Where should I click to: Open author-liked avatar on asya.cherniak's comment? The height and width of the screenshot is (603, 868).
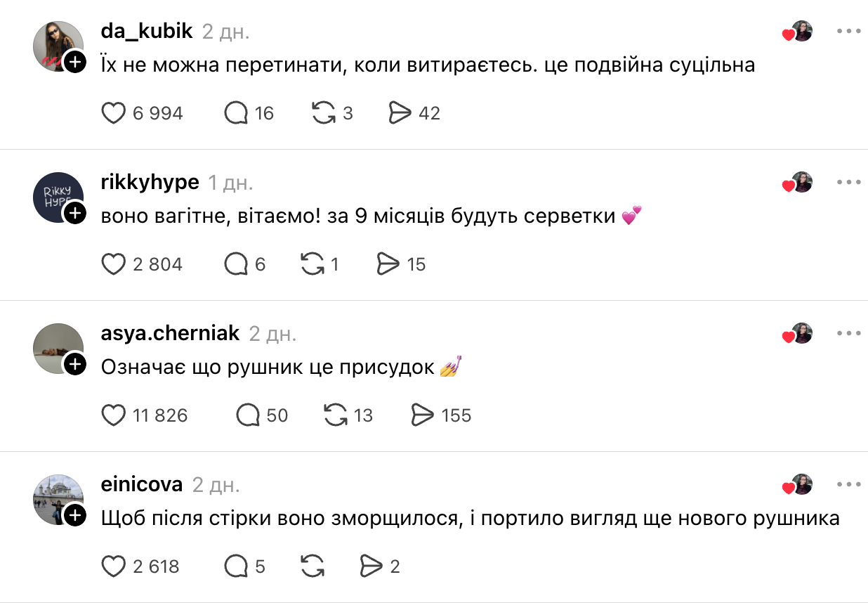pyautogui.click(x=801, y=334)
